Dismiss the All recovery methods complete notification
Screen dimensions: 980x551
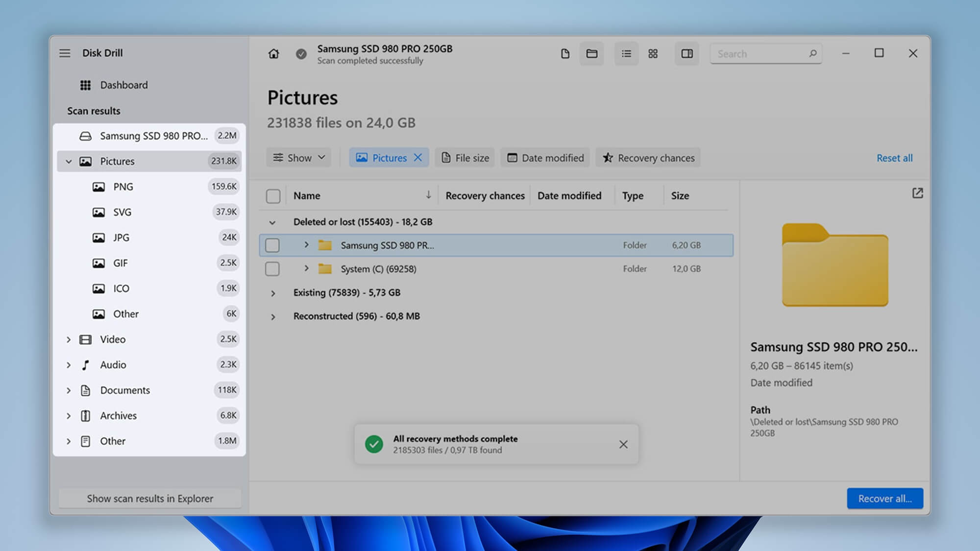pos(623,444)
